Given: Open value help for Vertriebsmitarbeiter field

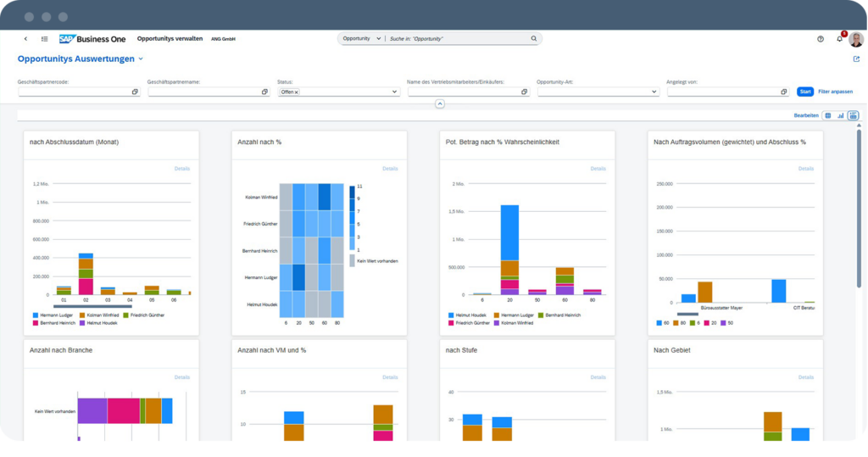Looking at the screenshot, I should [x=524, y=92].
